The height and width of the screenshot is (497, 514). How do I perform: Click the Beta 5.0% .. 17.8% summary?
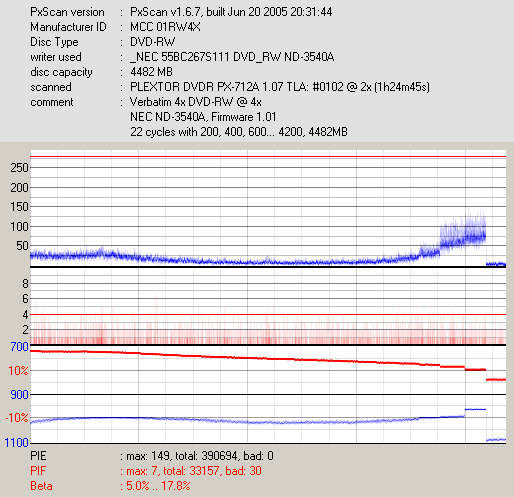(x=110, y=486)
